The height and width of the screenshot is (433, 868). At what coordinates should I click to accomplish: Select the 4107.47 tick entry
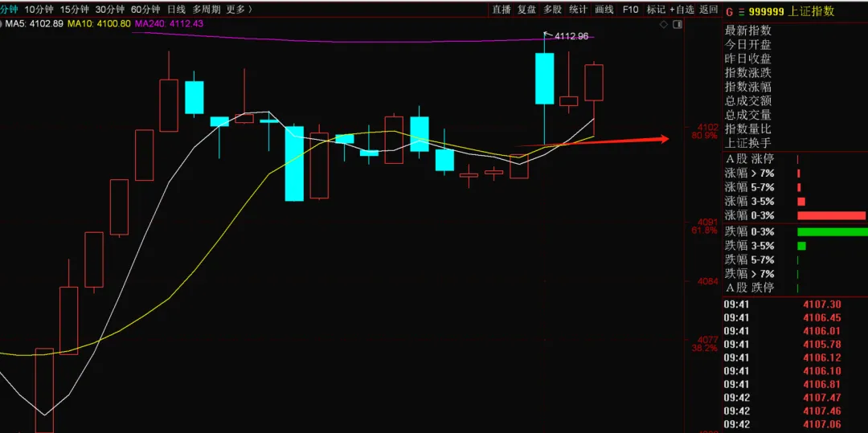click(x=822, y=398)
